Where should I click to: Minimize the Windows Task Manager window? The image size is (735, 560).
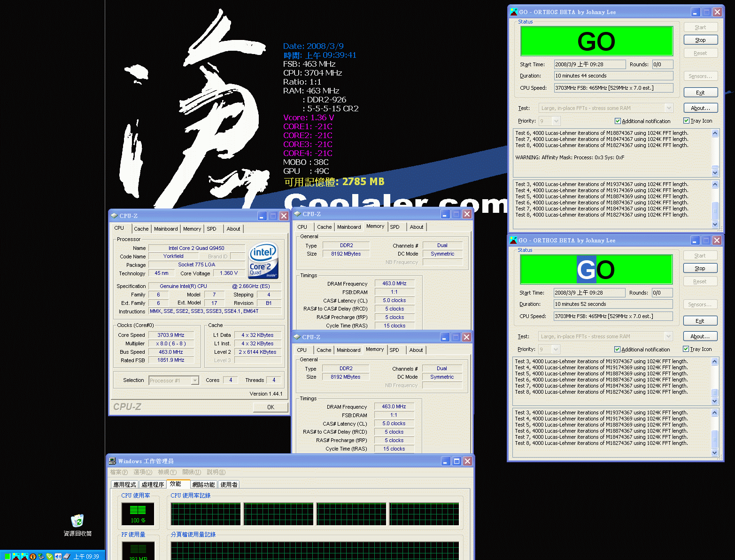(x=446, y=461)
